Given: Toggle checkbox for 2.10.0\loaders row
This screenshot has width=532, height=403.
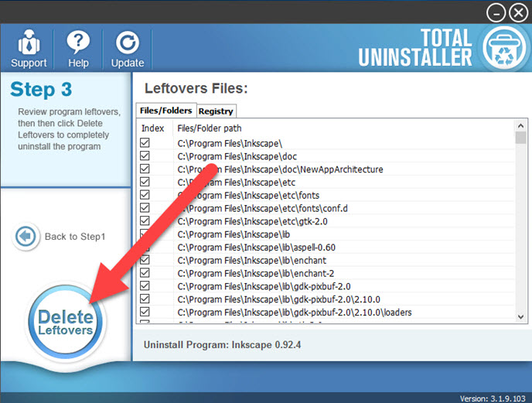Looking at the screenshot, I should tap(145, 312).
